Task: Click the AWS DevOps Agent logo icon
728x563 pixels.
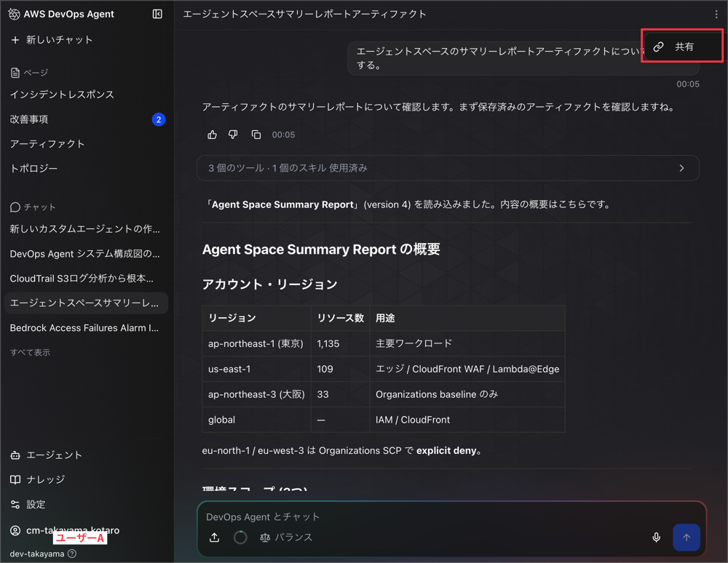Action: [x=14, y=15]
